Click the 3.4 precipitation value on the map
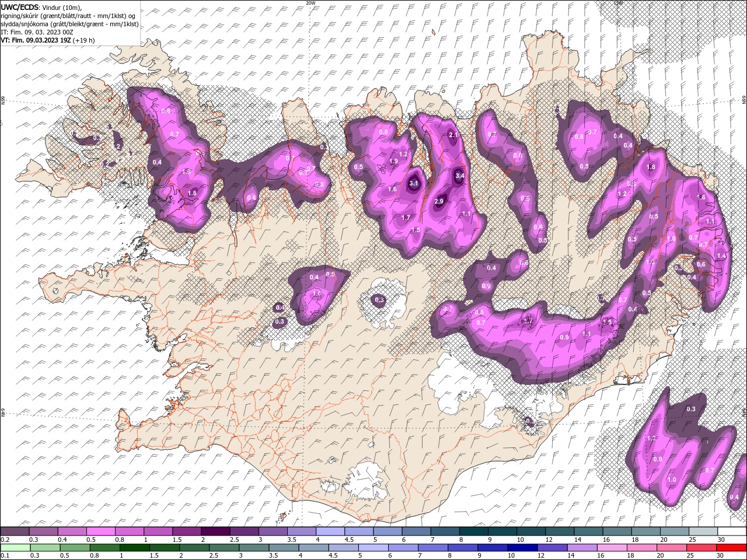 (459, 176)
